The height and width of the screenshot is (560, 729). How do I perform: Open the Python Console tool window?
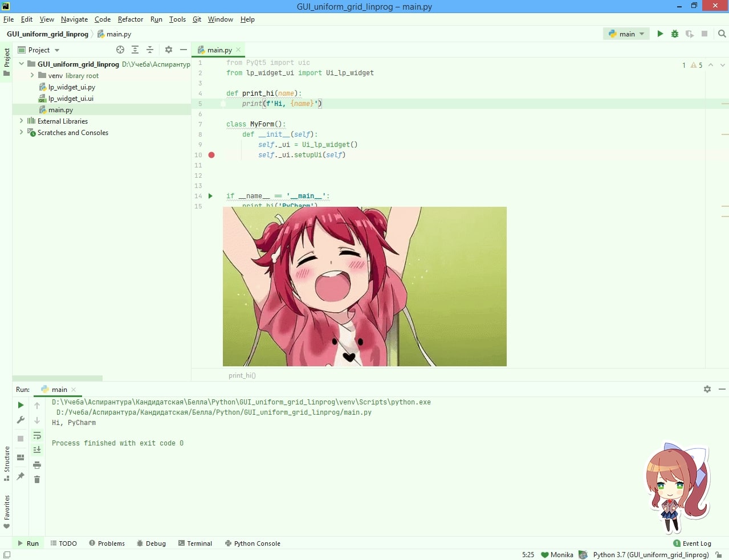tap(252, 543)
